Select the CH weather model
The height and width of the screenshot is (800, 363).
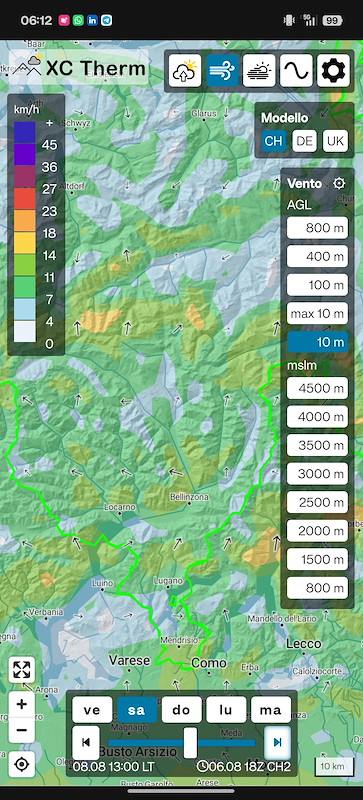click(x=274, y=141)
